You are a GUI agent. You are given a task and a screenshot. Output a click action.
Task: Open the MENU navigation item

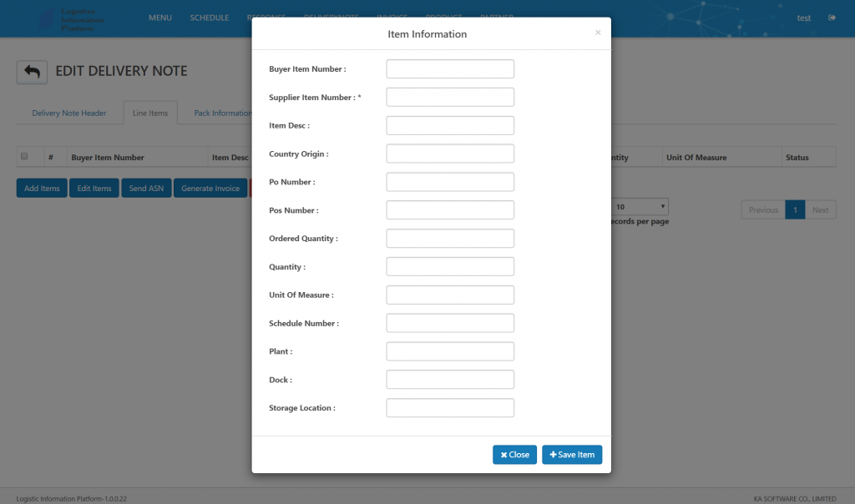pos(159,18)
